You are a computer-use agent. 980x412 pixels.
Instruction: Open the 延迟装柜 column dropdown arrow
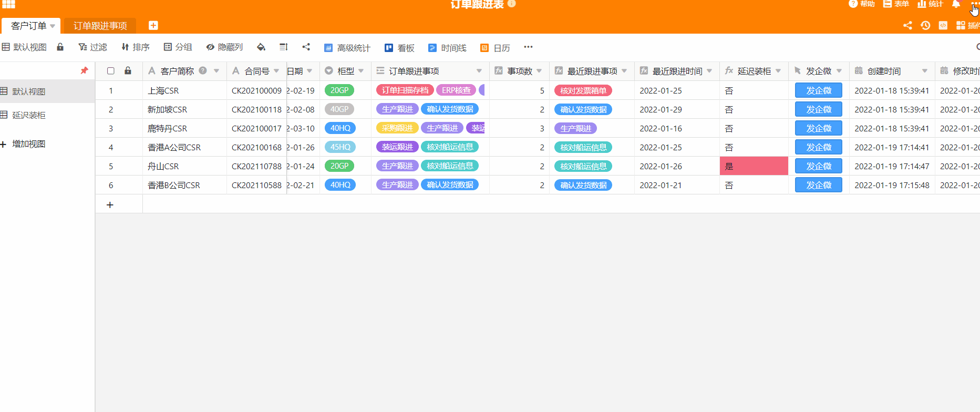tap(778, 71)
